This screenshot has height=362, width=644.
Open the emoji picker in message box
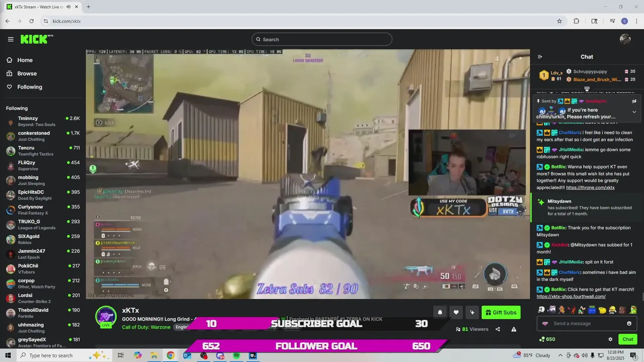(629, 323)
